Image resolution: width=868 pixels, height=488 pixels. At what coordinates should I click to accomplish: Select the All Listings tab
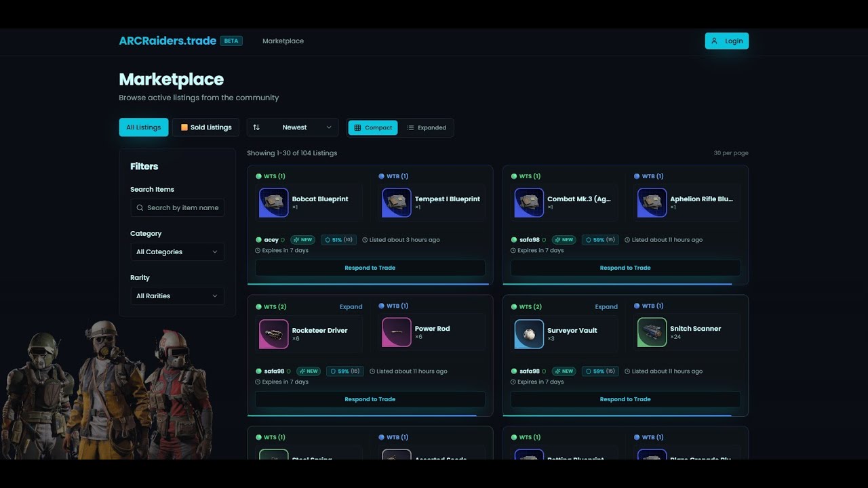144,127
